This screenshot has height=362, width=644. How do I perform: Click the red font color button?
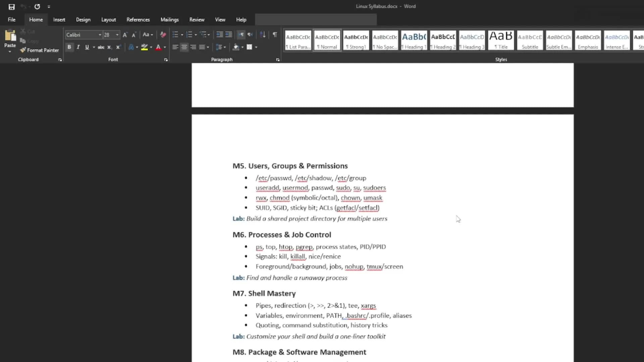(158, 47)
